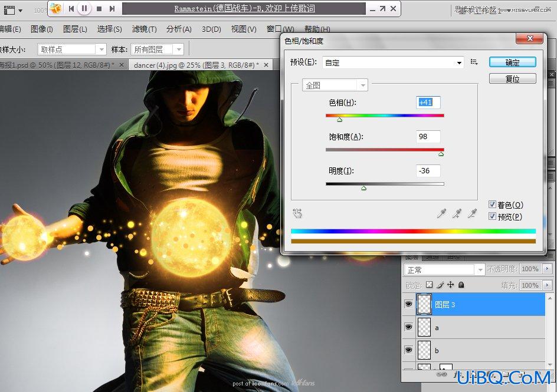Click the lightness slider handle
Screen dimensions: 557x392
coord(363,188)
